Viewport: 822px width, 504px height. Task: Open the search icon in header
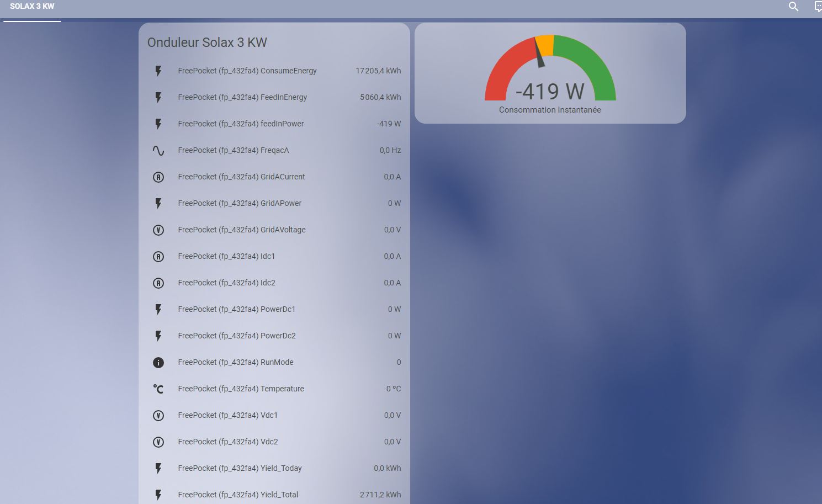click(x=793, y=7)
